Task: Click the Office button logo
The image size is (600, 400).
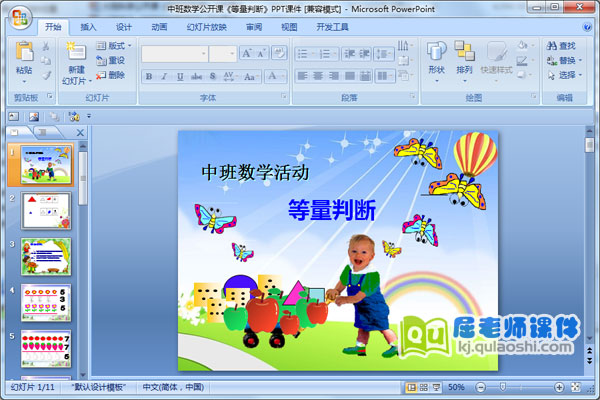Action: 20,17
